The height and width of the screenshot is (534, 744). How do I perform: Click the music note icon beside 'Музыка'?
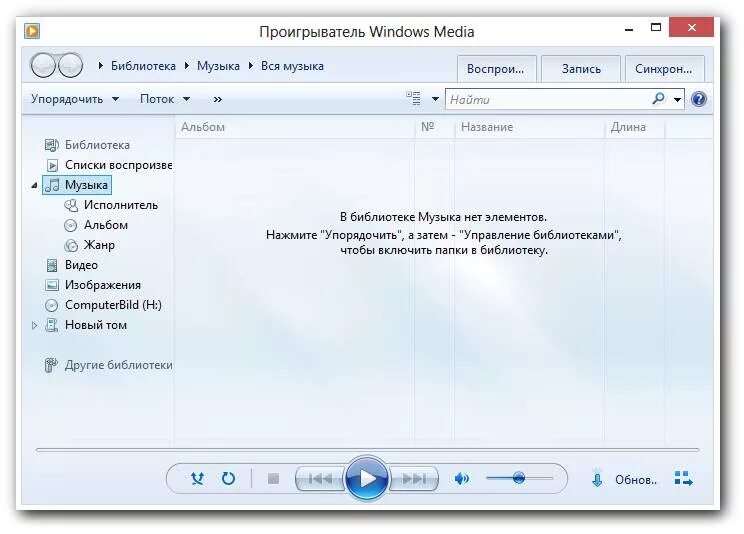52,185
